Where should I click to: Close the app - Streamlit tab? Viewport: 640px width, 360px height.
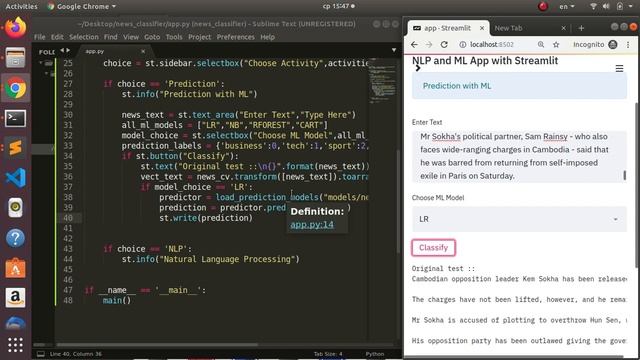482,28
